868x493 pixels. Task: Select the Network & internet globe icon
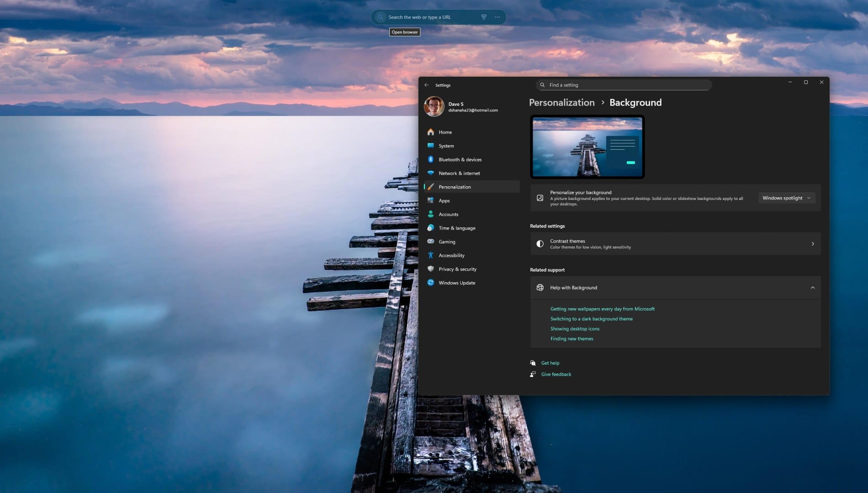[x=431, y=173]
